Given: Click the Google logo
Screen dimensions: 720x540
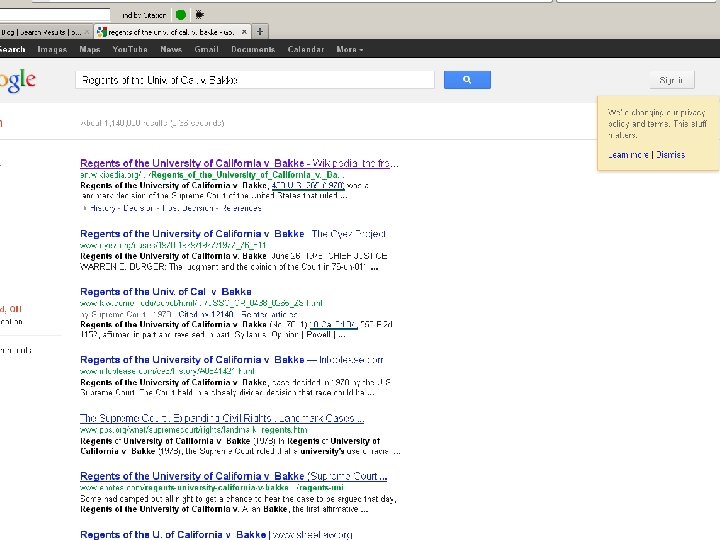Looking at the screenshot, I should pos(17,81).
